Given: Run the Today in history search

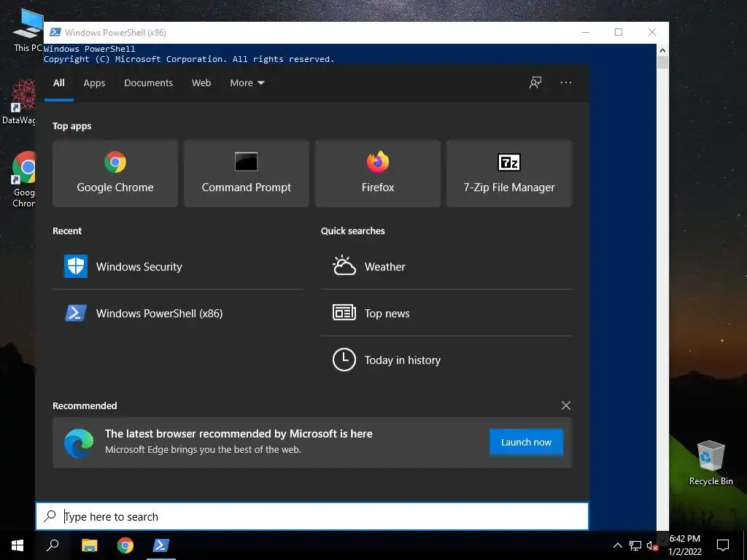Looking at the screenshot, I should click(446, 360).
